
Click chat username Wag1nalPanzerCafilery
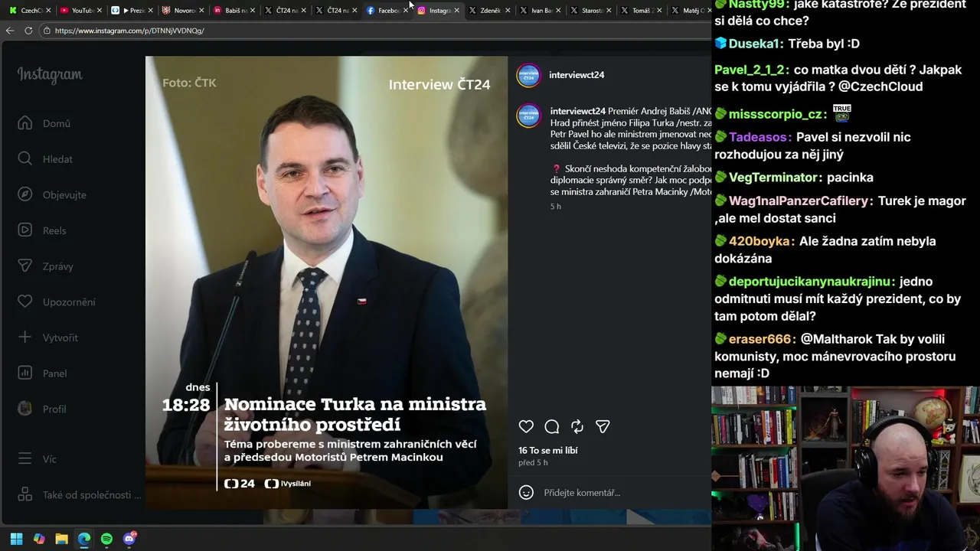(x=799, y=201)
